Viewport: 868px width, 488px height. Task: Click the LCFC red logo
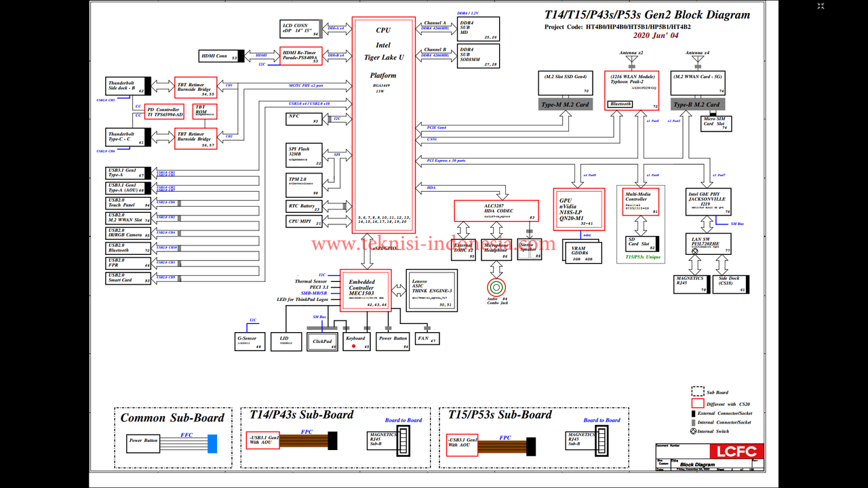[736, 451]
